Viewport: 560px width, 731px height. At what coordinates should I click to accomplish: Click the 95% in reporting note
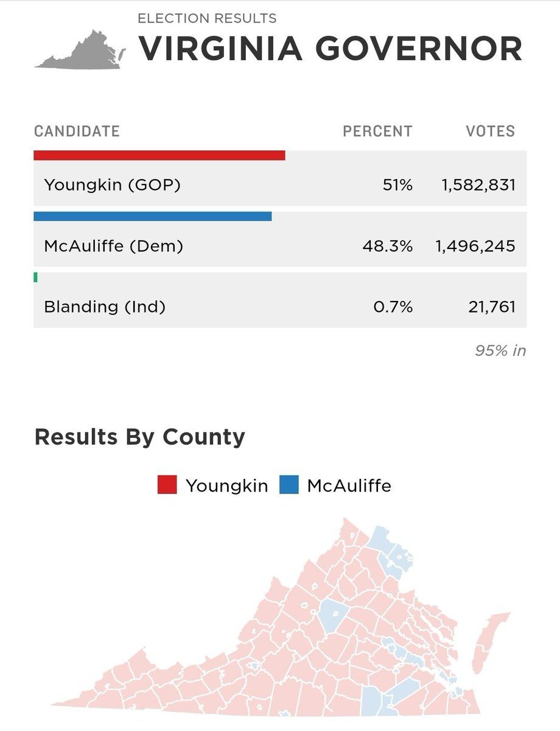[x=500, y=351]
